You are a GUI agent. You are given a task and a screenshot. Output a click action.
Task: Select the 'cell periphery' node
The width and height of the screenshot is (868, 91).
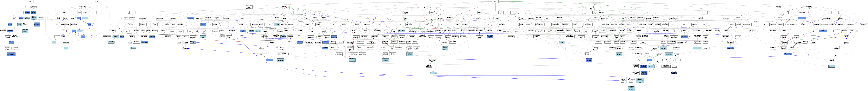(x=85, y=12)
